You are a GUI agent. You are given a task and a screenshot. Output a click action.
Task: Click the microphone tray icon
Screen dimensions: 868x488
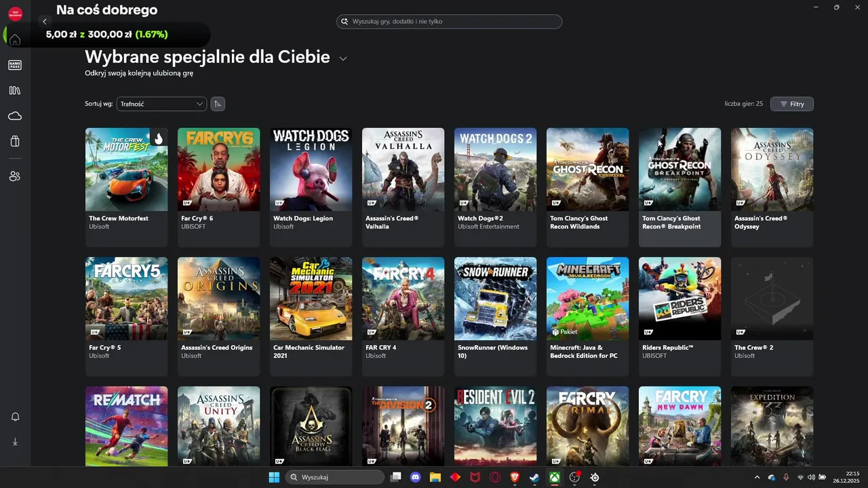click(x=786, y=477)
